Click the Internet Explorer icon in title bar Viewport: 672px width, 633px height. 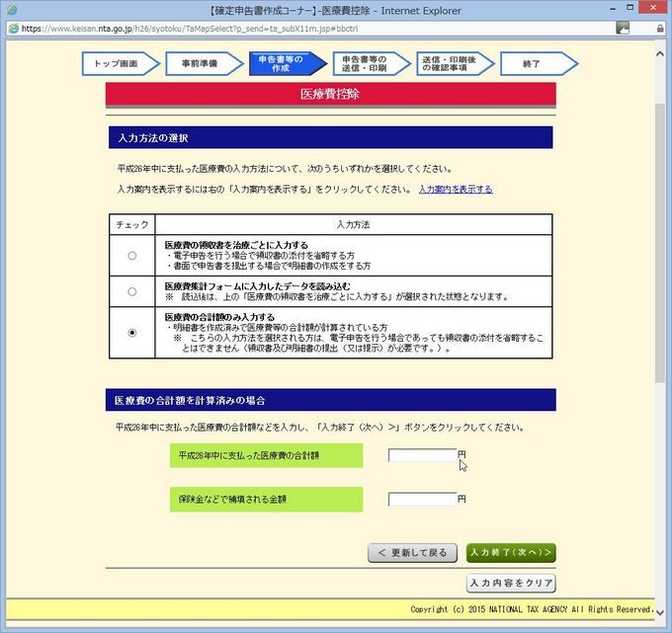pyautogui.click(x=12, y=9)
